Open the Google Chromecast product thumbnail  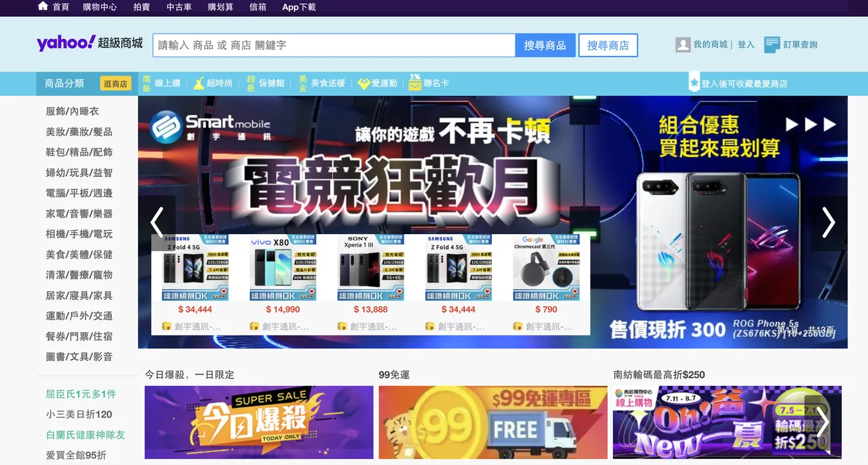[x=546, y=268]
